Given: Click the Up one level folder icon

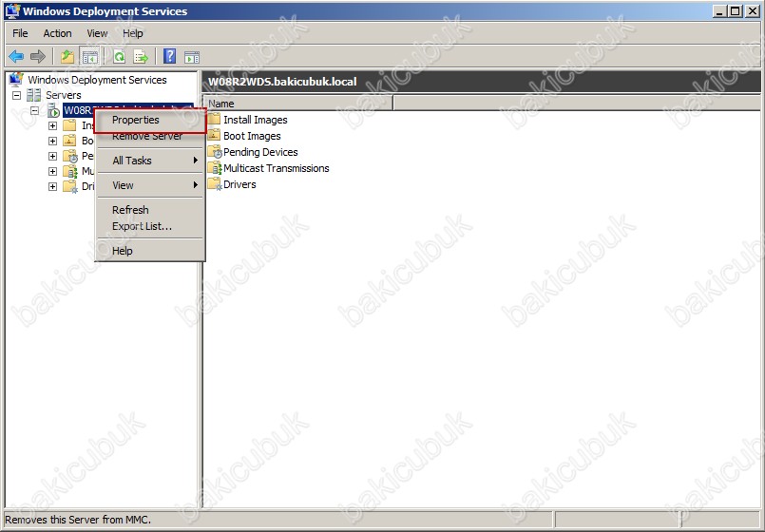Looking at the screenshot, I should 67,57.
